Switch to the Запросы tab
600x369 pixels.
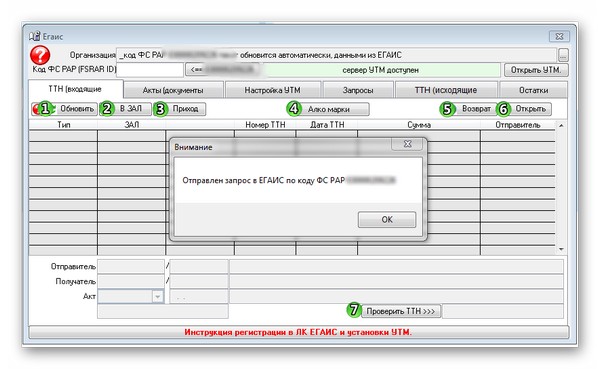coord(358,90)
